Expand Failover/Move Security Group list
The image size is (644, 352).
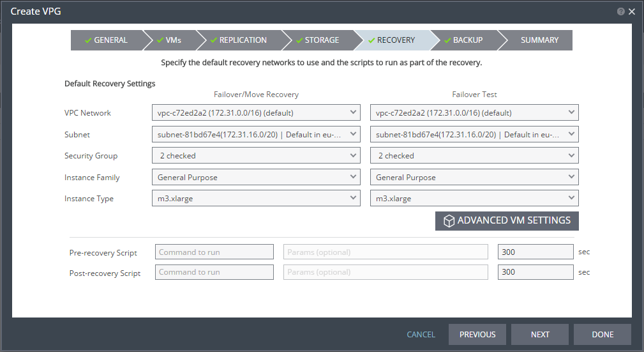256,156
